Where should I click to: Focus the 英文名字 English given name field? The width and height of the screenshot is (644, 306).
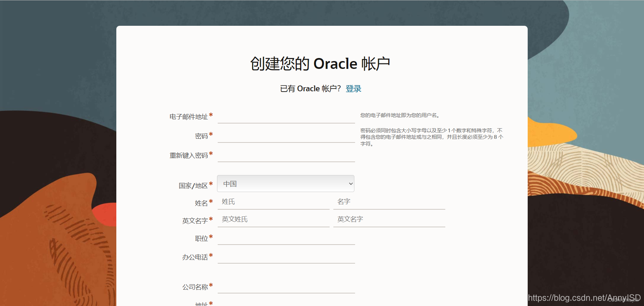(389, 220)
